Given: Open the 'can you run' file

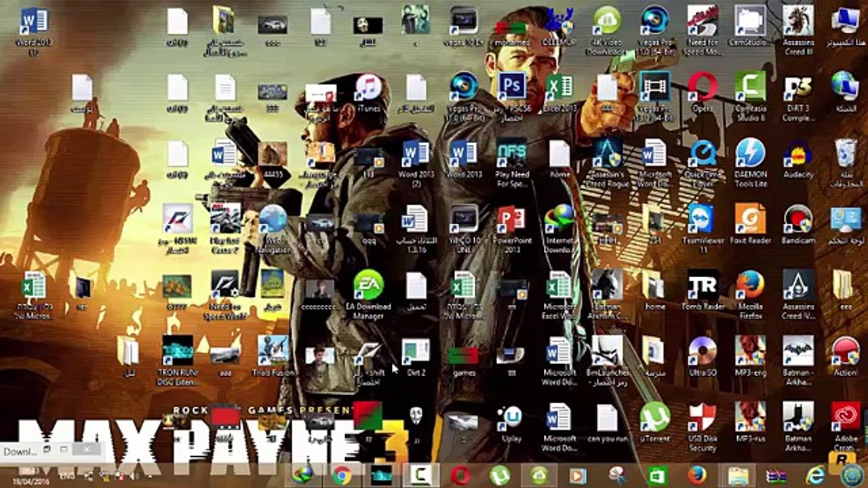Looking at the screenshot, I should pos(606,423).
